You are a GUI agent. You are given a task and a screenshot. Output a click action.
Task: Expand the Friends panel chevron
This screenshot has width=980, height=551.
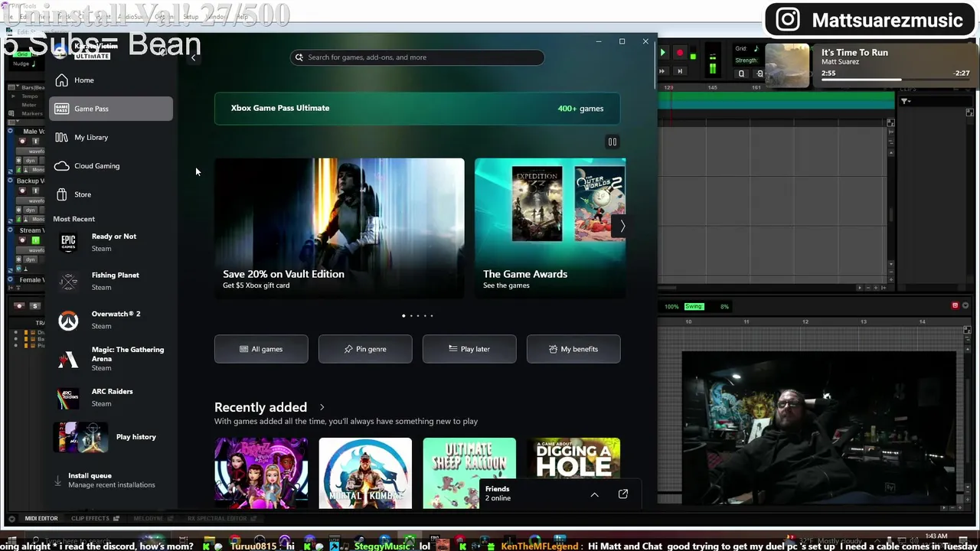click(x=594, y=494)
